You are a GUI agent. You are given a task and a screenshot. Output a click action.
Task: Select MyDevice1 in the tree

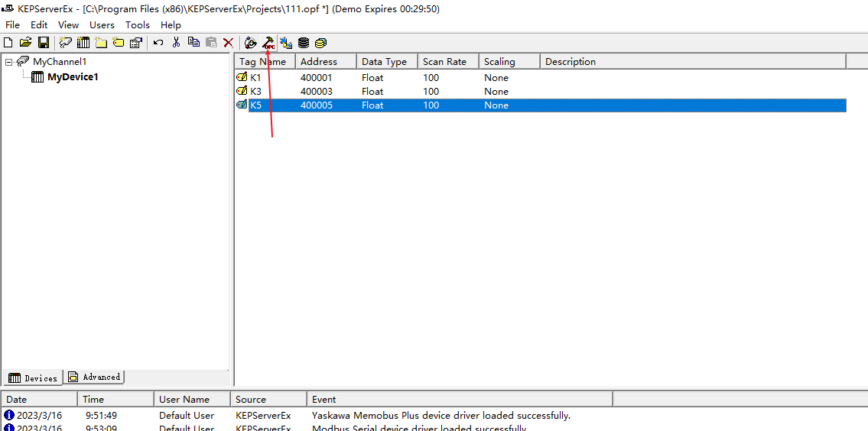click(x=73, y=77)
